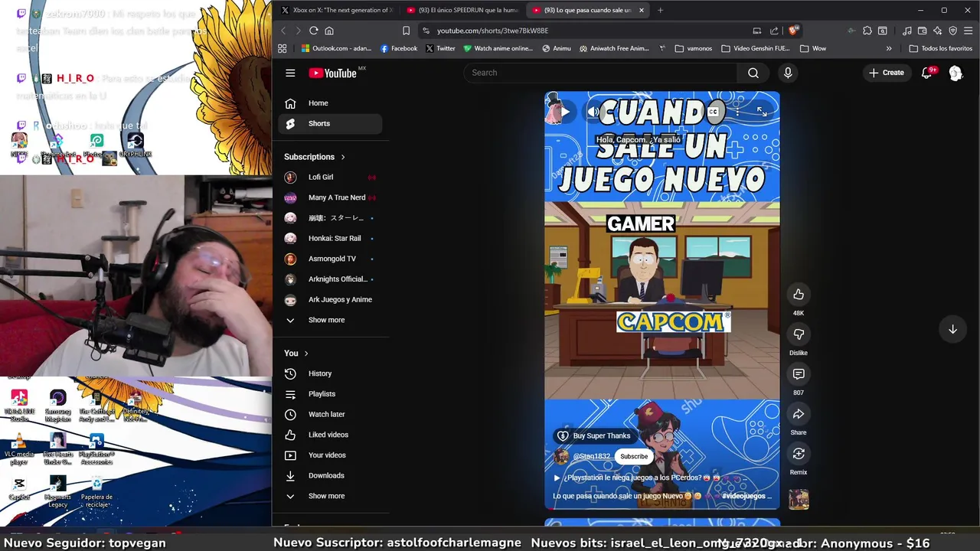Toggle closed captions (CC) on the Short
980x551 pixels.
[x=713, y=112]
